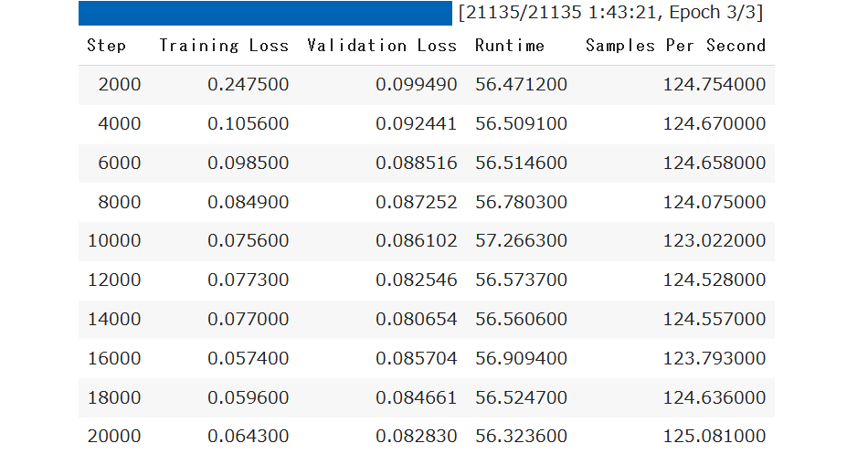Select validation loss value '0.082546'
This screenshot has height=454, width=868.
417,280
